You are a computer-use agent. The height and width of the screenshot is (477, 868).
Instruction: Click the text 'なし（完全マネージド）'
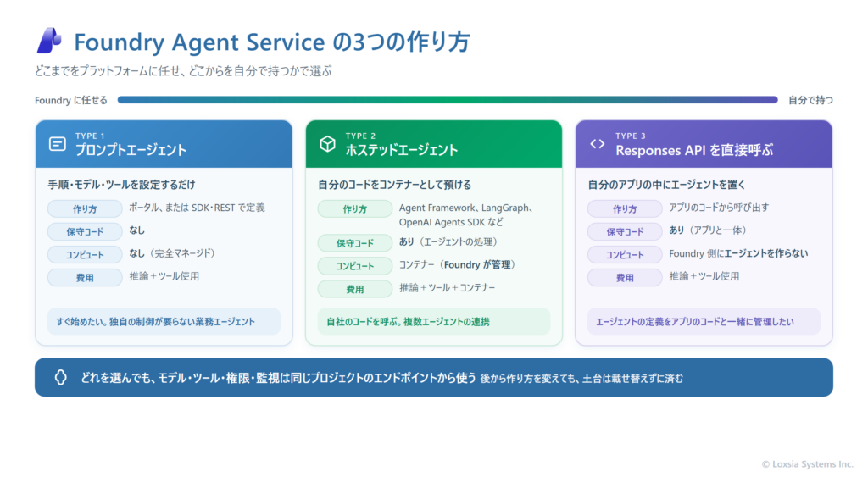(172, 253)
